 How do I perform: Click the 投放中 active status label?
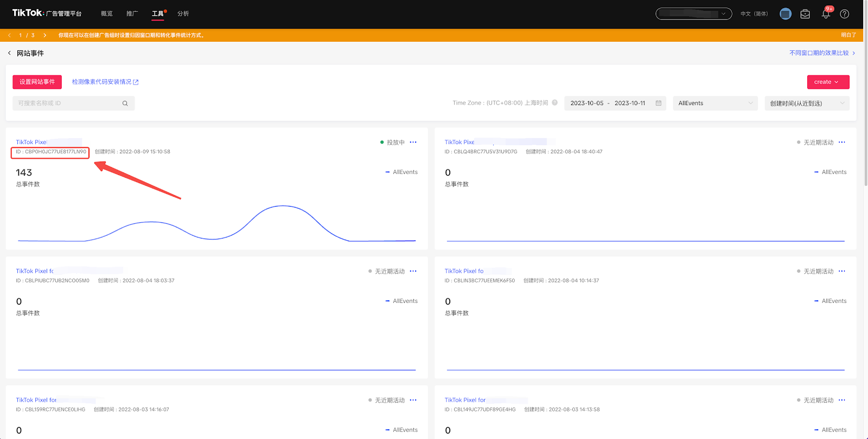pos(395,143)
